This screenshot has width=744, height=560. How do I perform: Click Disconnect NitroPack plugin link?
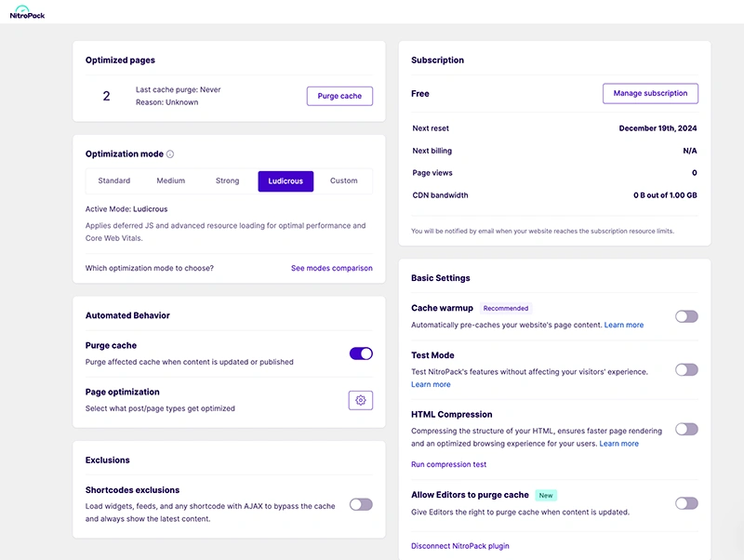coord(459,546)
